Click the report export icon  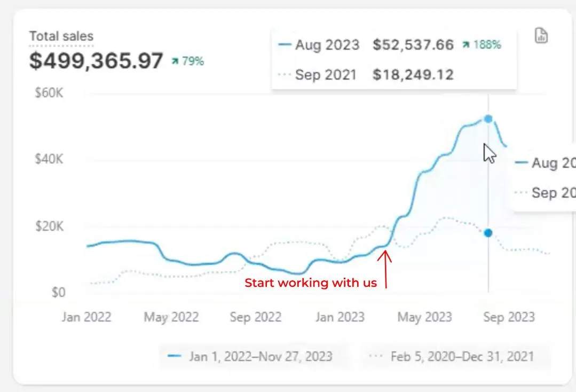[541, 36]
